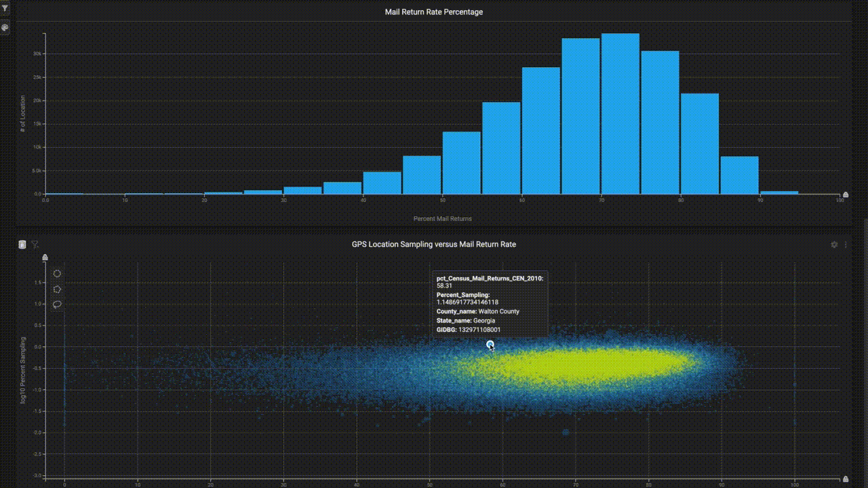Click the histogram bar for 65 to 70 percent
The image size is (868, 488).
click(x=580, y=116)
